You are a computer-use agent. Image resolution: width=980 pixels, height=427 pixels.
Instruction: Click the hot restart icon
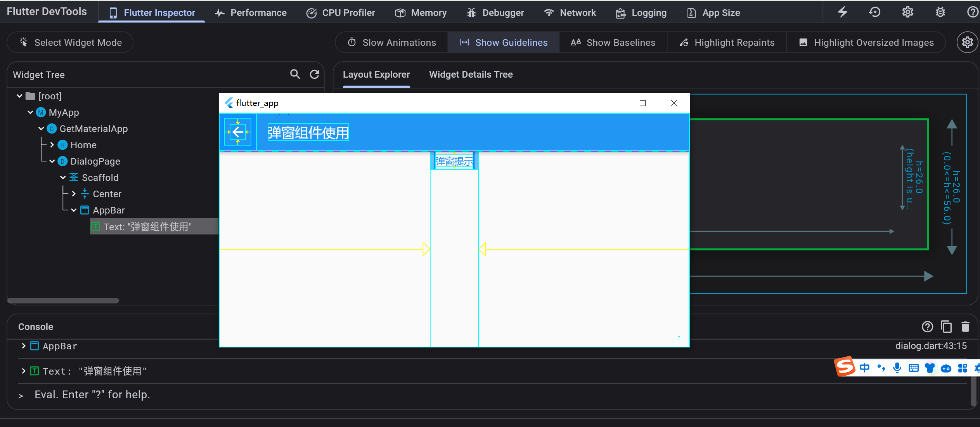(x=874, y=12)
